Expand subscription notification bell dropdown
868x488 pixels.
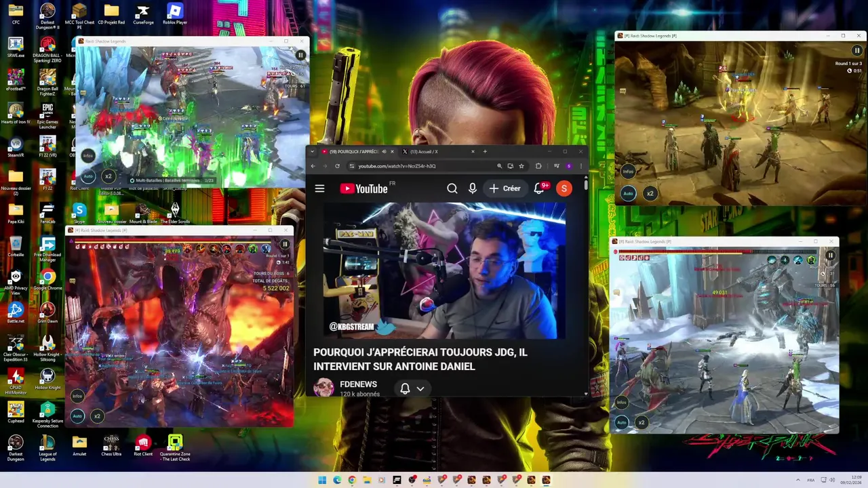pyautogui.click(x=412, y=388)
